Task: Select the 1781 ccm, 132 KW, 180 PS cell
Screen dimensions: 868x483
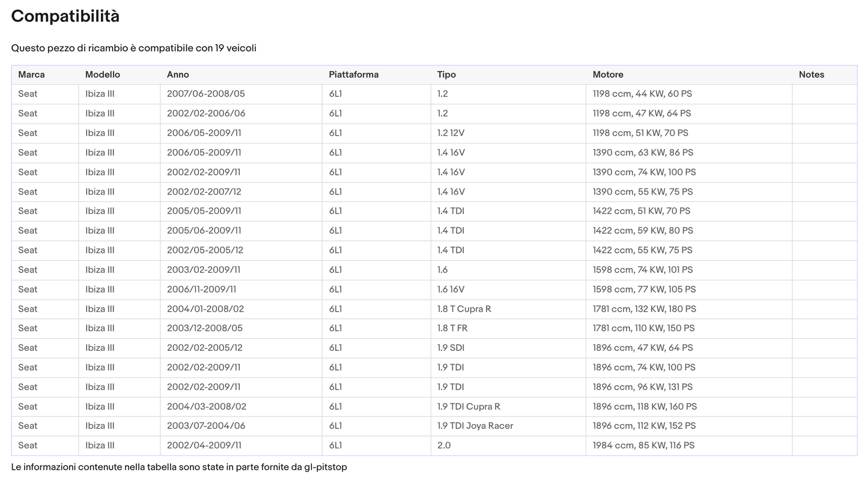Action: point(644,309)
